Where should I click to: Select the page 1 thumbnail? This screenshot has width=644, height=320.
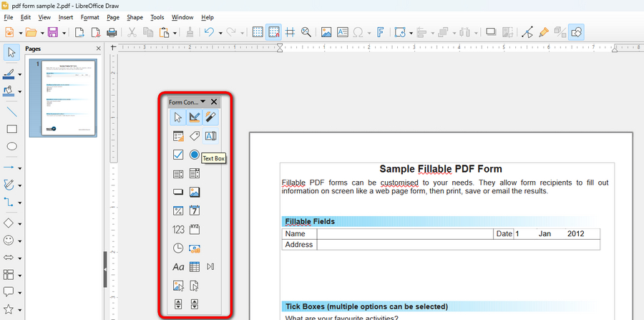pos(69,97)
